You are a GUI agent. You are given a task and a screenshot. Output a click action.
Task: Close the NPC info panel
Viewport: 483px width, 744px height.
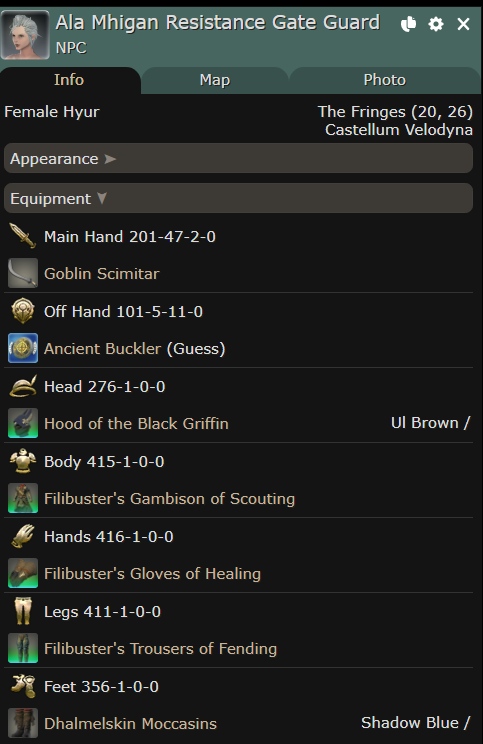point(463,24)
